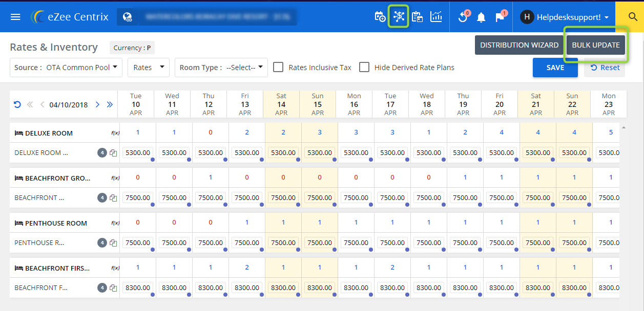Click the Sat 14 APR column header
Screen dimensions: 644x311
[281, 104]
